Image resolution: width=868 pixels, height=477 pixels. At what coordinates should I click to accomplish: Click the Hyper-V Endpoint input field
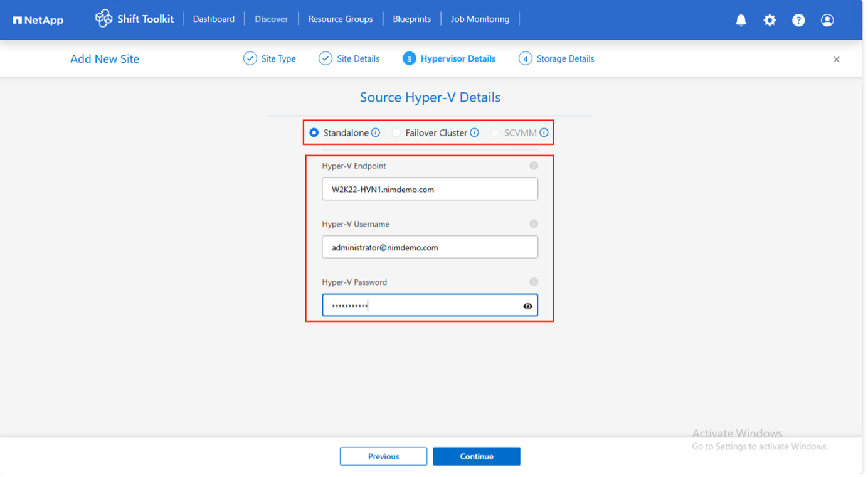(x=430, y=189)
